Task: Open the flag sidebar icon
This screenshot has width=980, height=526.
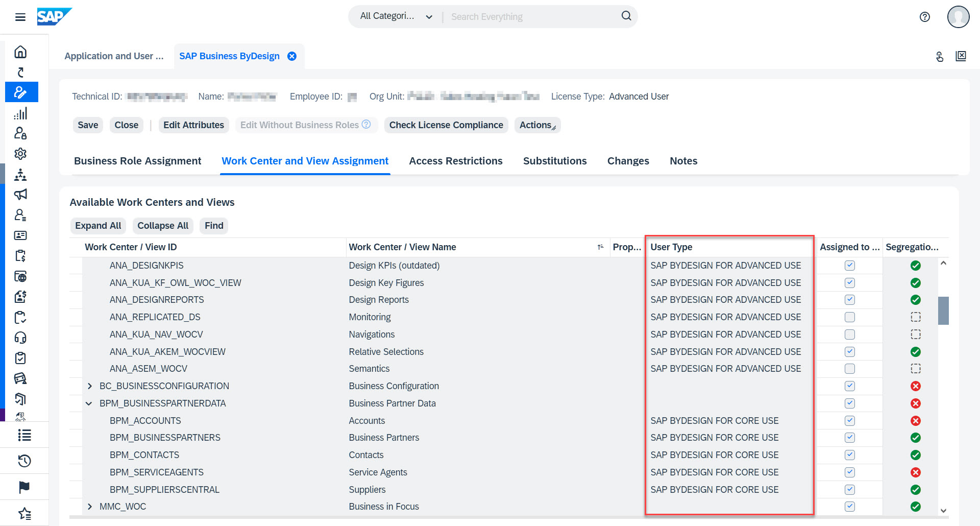Action: click(x=24, y=487)
